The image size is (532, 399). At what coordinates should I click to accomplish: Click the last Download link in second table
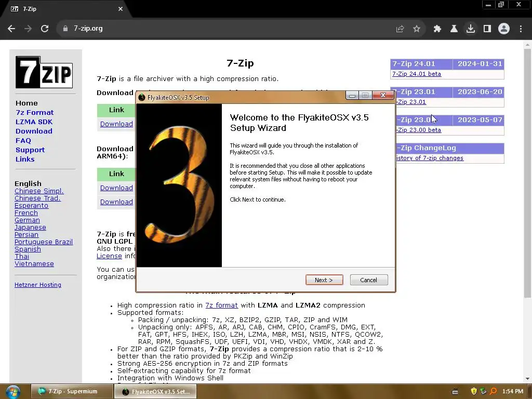click(x=116, y=202)
